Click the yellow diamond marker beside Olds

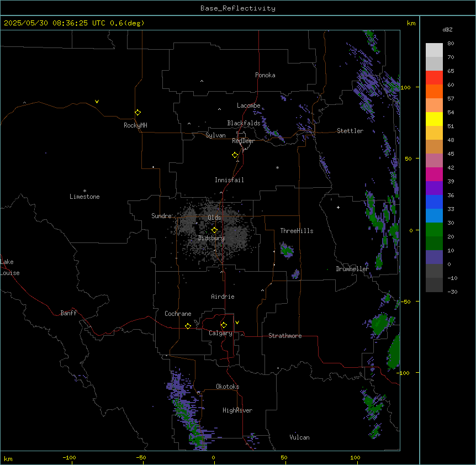click(214, 230)
